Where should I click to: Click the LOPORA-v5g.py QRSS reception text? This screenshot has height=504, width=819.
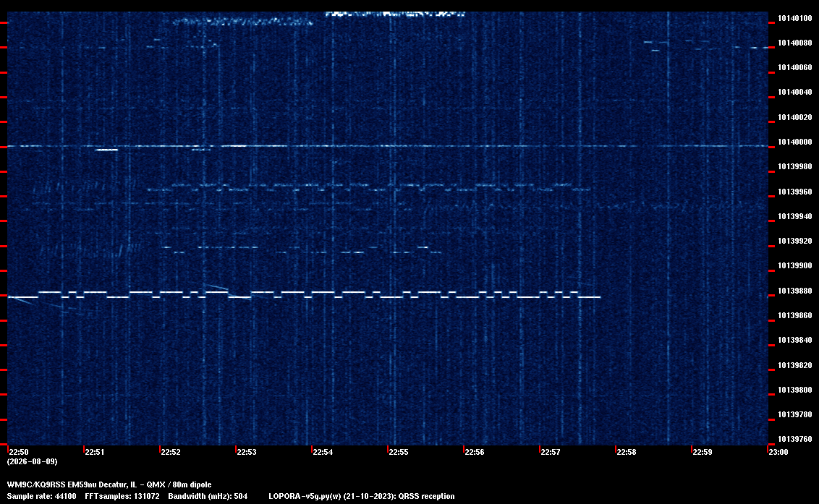[x=362, y=496]
